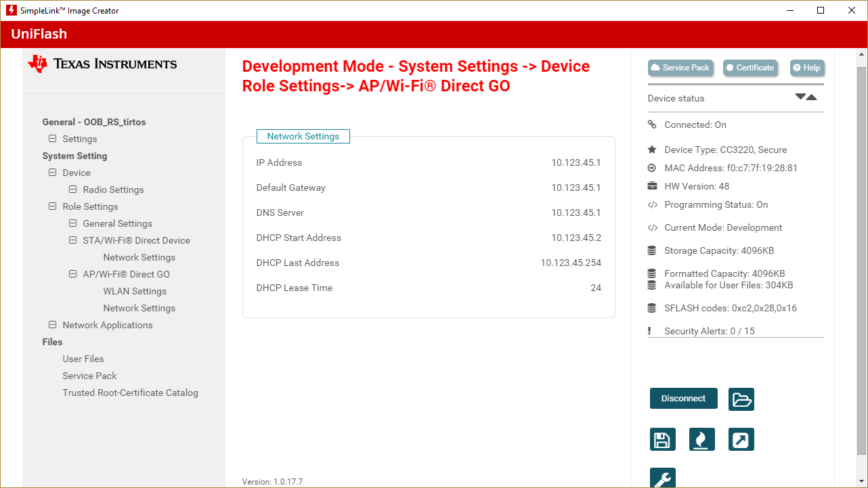Click Device Type: CC3220, Secure text
Screen dimensions: 868x488
point(725,150)
